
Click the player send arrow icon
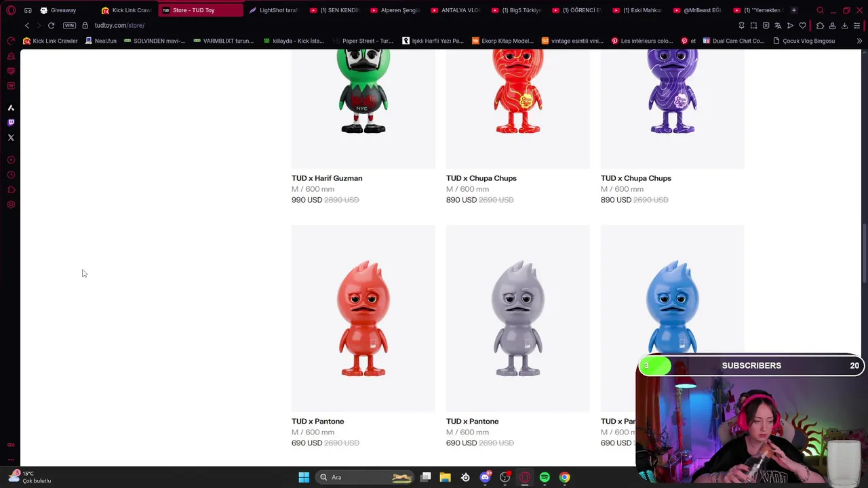(790, 26)
